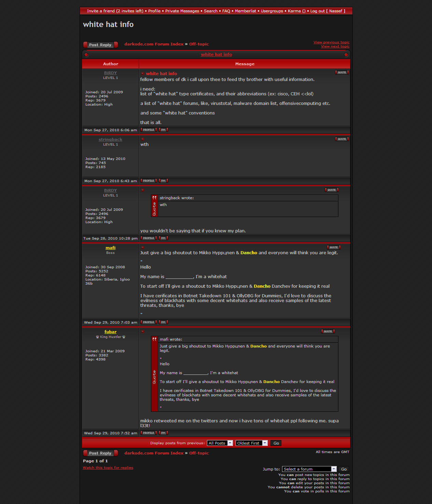Open View previous topic link
This screenshot has height=504, width=432.
tap(331, 42)
